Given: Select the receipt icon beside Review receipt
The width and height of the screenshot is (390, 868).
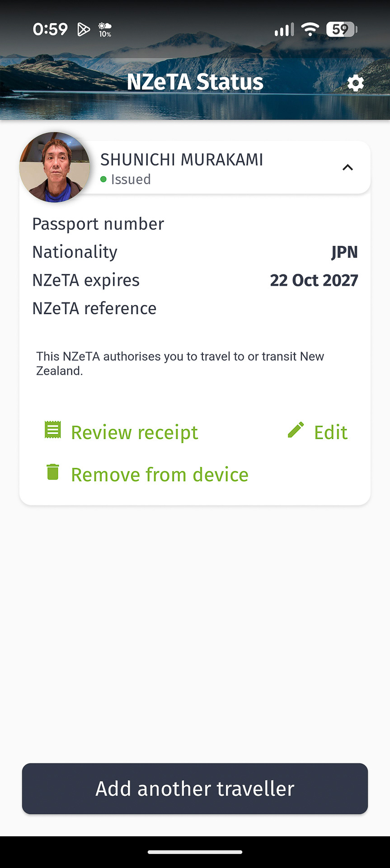Looking at the screenshot, I should click(x=52, y=429).
